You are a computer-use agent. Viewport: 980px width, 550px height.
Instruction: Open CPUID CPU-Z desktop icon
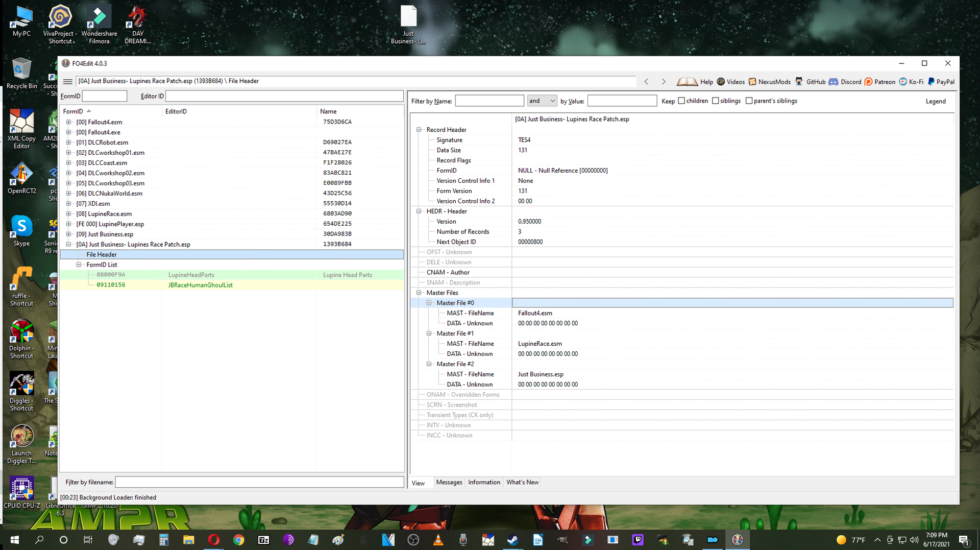[21, 492]
